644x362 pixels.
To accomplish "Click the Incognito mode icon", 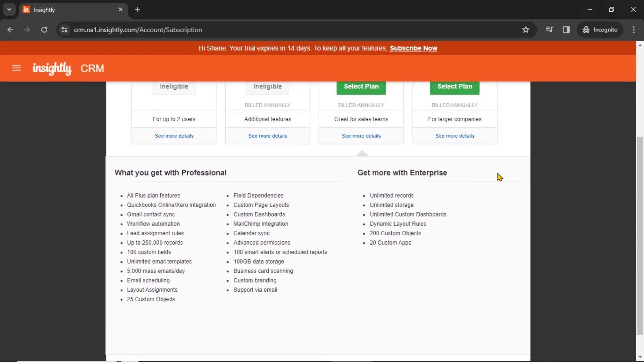I will (586, 29).
